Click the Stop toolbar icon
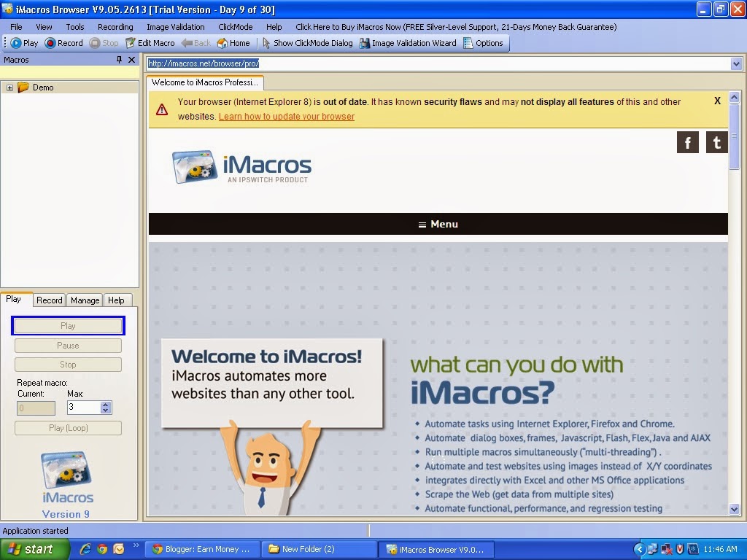Viewport: 747px width, 560px height. (104, 43)
